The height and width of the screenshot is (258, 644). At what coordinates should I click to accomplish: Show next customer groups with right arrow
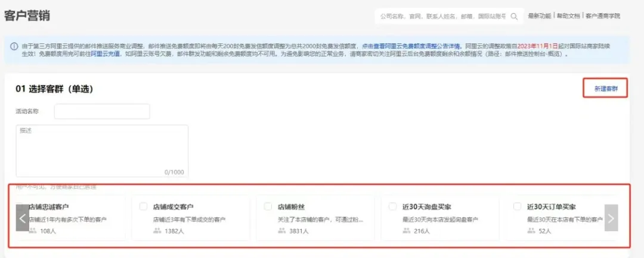[611, 218]
